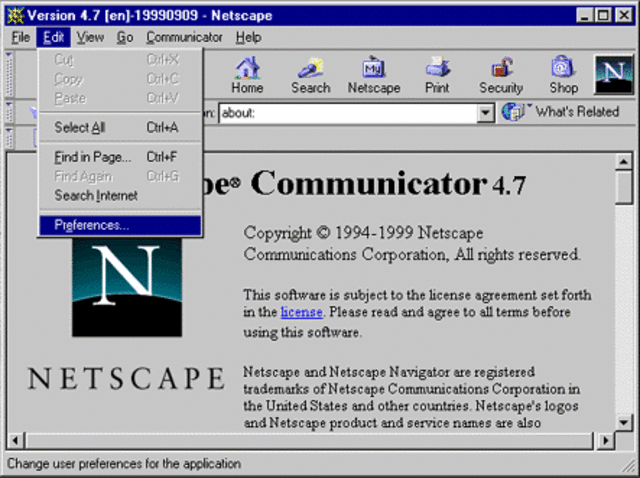Screen dimensions: 640x478
Task: Click the vertical scrollbar thumb
Action: (623, 187)
